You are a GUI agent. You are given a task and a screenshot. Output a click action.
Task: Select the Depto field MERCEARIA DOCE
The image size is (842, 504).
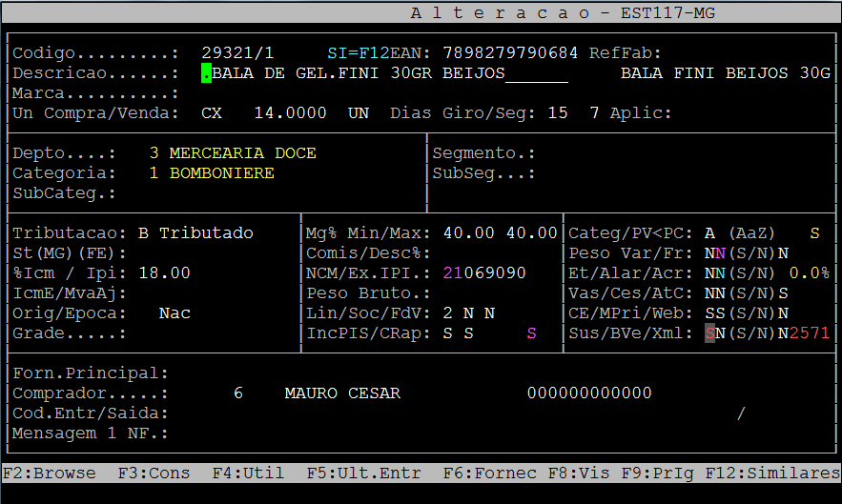click(x=242, y=153)
